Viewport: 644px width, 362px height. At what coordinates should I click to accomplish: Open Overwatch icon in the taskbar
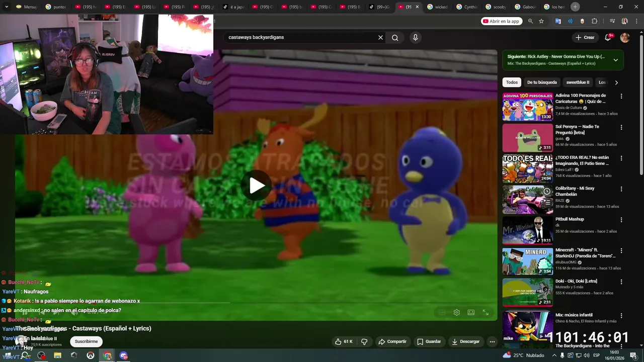tap(91, 355)
